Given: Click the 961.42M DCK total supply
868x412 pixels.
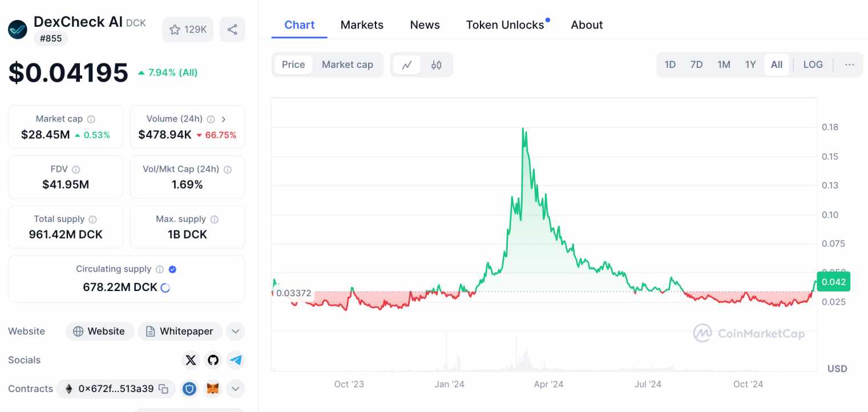Looking at the screenshot, I should coord(66,235).
